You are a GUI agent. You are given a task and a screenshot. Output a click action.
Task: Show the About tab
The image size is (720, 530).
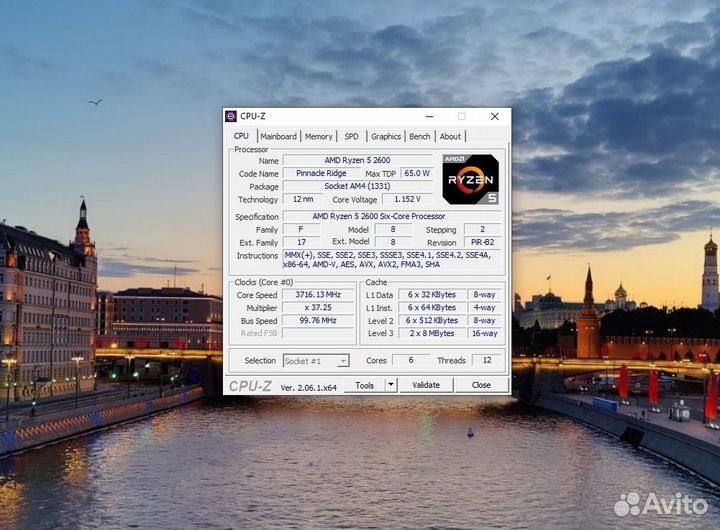click(x=450, y=136)
